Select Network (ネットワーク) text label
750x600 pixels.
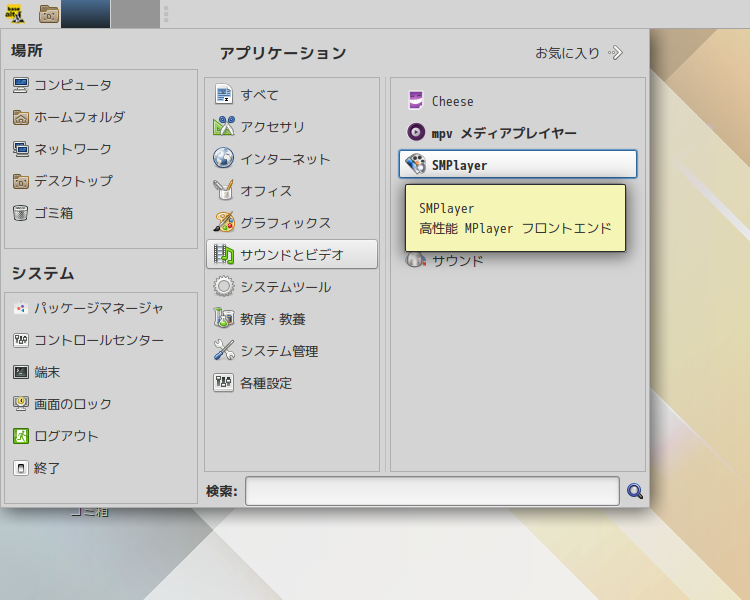coord(73,149)
